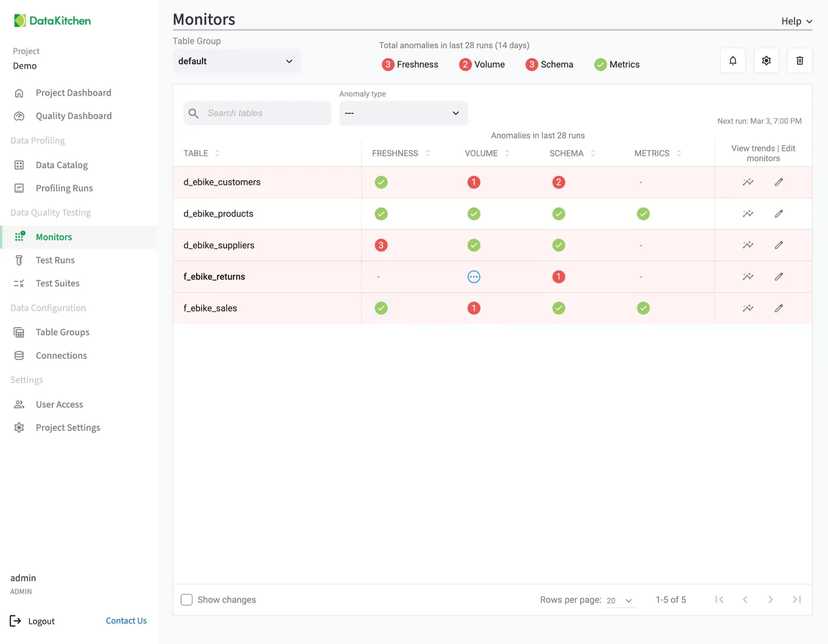Screen dimensions: 828x644
Task: Click the DataKitchen logo
Action: [52, 21]
